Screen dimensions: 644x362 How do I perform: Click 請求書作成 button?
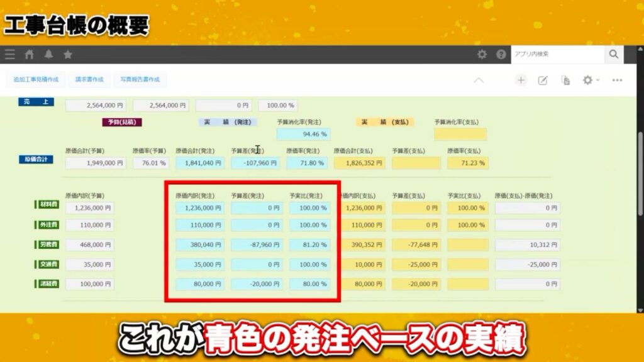tap(89, 79)
